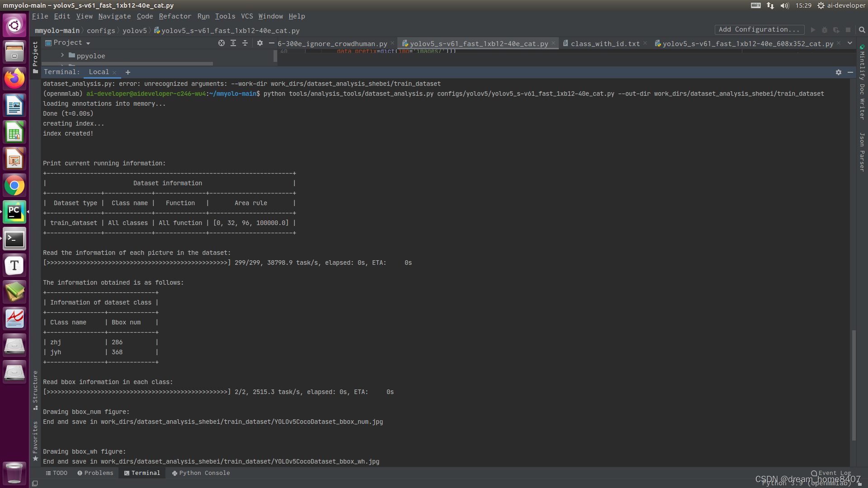Expand the ppyoloe folder in tree
This screenshot has height=488, width=868.
click(62, 55)
